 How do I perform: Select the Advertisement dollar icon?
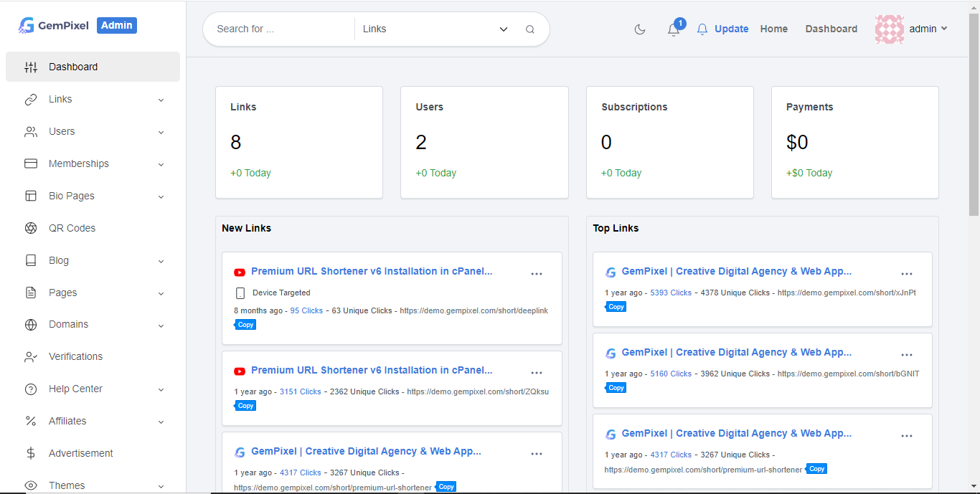(31, 453)
